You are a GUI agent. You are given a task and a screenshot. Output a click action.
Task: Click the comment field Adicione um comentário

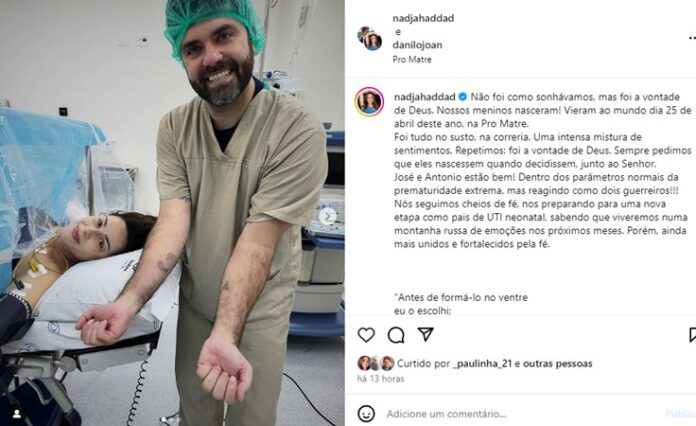coord(446,414)
